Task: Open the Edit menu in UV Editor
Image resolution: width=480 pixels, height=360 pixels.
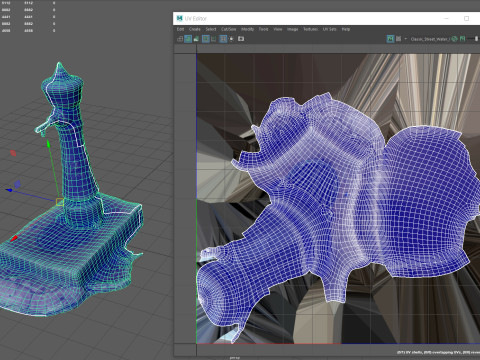Action: (180, 29)
